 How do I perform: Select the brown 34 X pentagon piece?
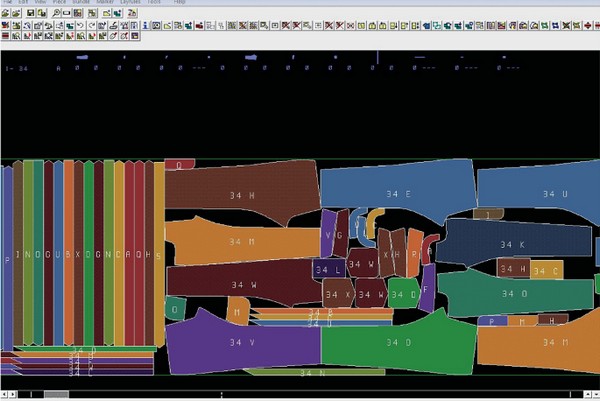338,293
